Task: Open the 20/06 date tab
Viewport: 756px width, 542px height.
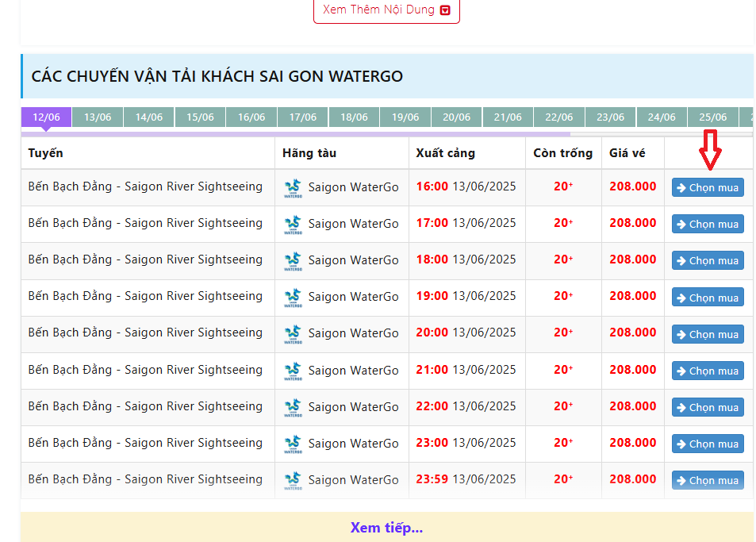Action: click(457, 117)
